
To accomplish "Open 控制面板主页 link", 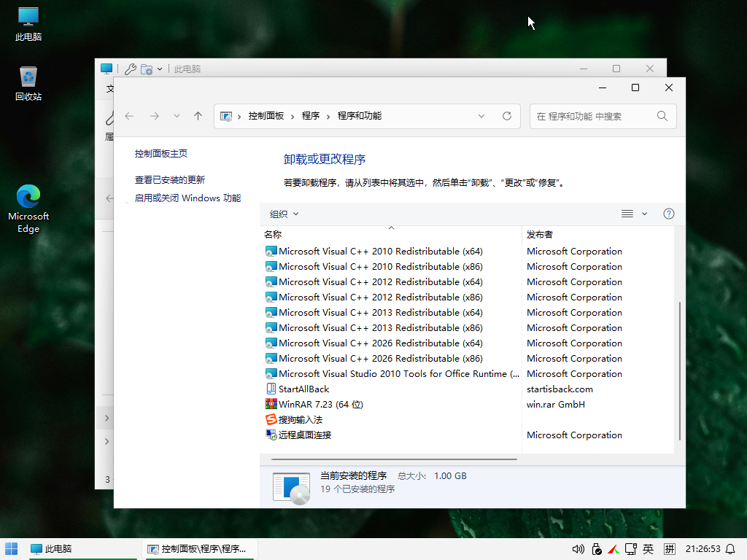I will tap(161, 154).
